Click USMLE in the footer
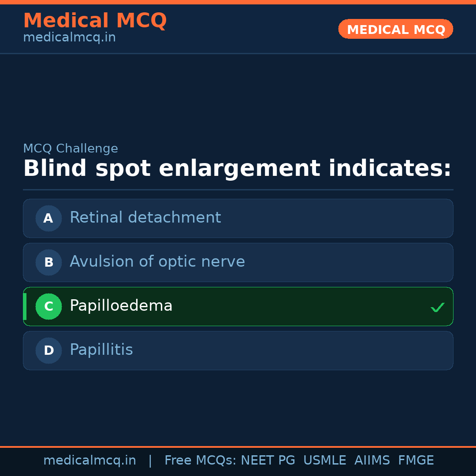This screenshot has width=476, height=476. 324,461
